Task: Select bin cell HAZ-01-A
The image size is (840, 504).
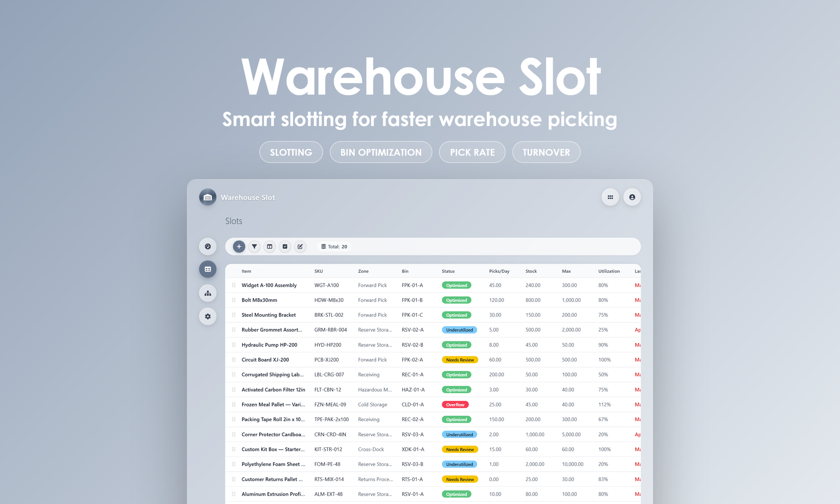Action: (413, 390)
